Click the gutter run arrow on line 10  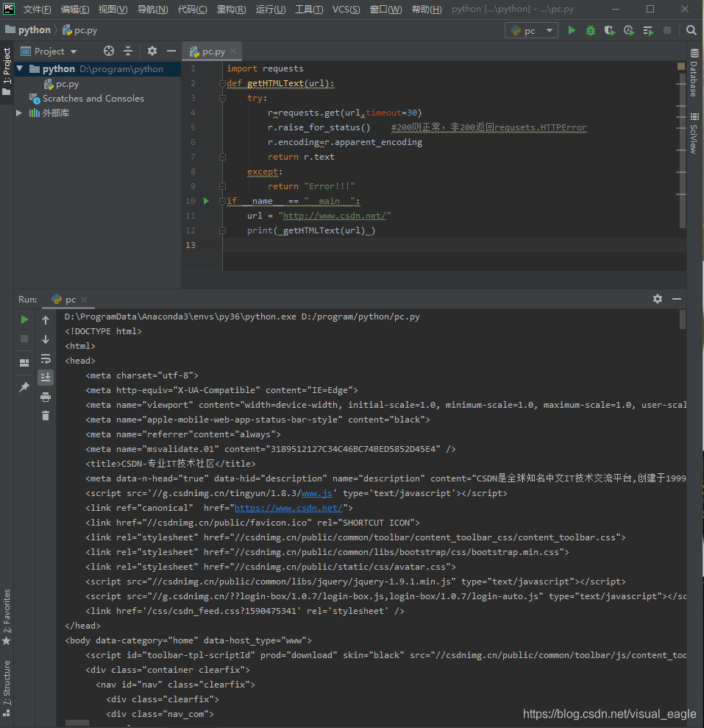(206, 201)
